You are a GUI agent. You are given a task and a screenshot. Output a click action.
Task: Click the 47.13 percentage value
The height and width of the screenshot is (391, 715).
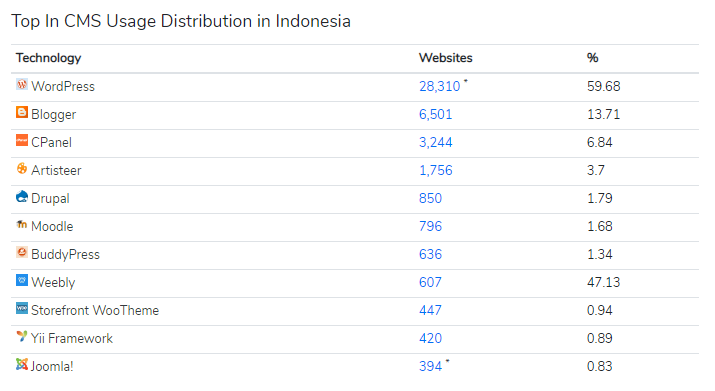coord(603,282)
